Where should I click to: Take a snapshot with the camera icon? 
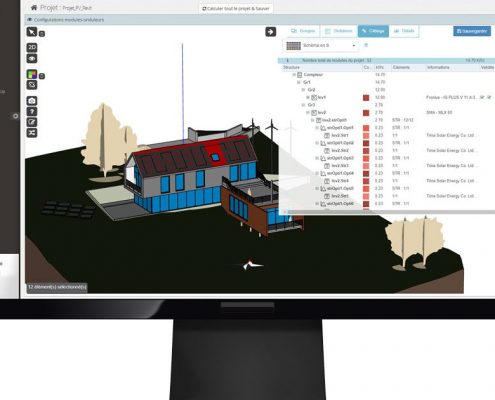click(x=32, y=101)
